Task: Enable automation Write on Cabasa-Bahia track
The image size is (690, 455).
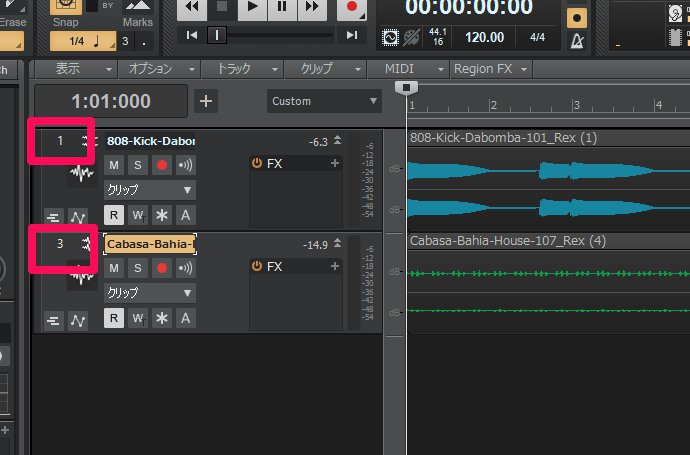Action: [138, 318]
